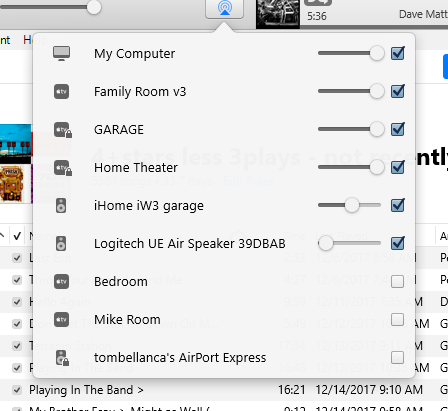Toggle Home Theater output checkbox

click(x=398, y=167)
